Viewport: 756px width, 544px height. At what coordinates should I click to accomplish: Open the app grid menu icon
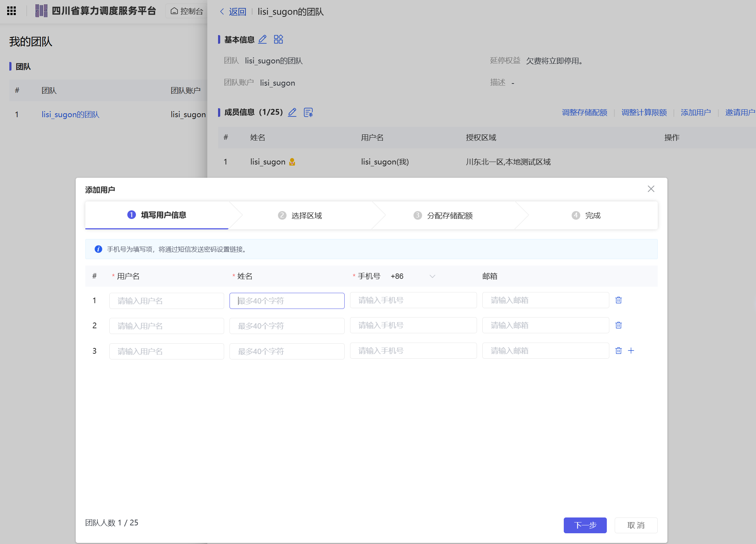coord(11,11)
